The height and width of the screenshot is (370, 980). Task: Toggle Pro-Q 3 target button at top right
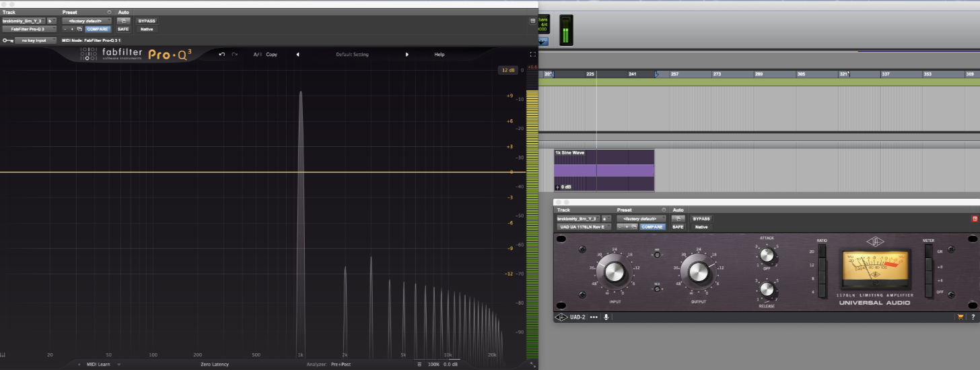pyautogui.click(x=532, y=21)
